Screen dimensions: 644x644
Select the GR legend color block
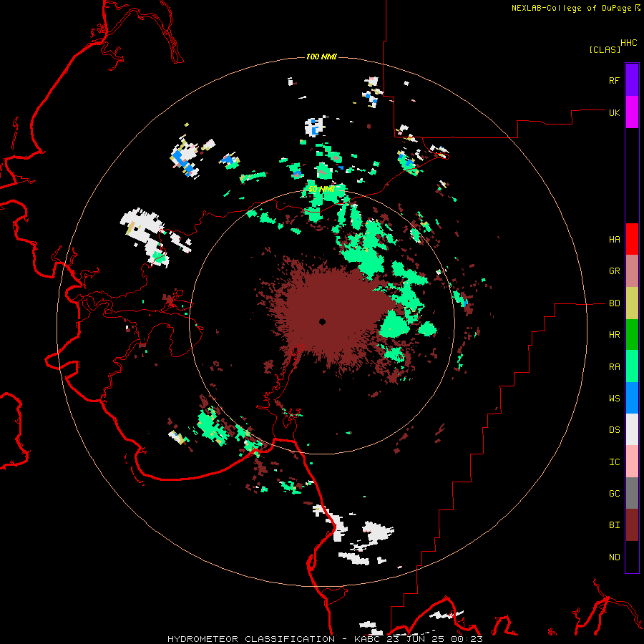tap(632, 271)
